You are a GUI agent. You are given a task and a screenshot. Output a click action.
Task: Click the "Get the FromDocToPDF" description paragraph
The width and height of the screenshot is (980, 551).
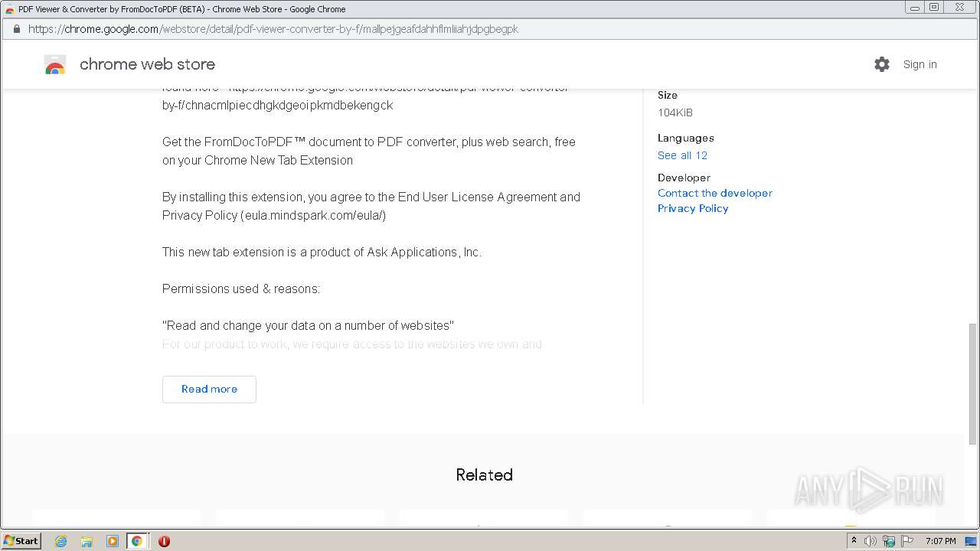[369, 151]
